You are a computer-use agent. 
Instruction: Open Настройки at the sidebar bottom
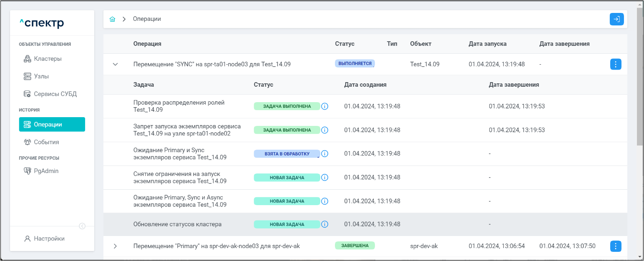49,238
